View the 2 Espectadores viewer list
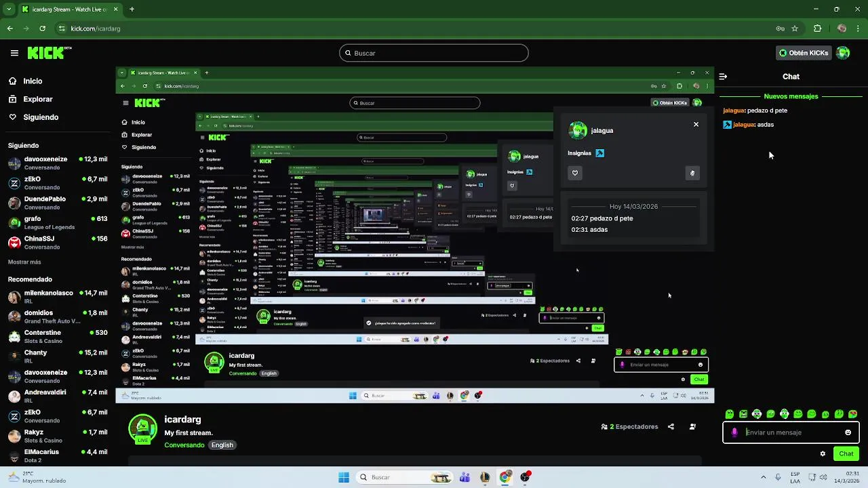This screenshot has width=868, height=488. [629, 427]
